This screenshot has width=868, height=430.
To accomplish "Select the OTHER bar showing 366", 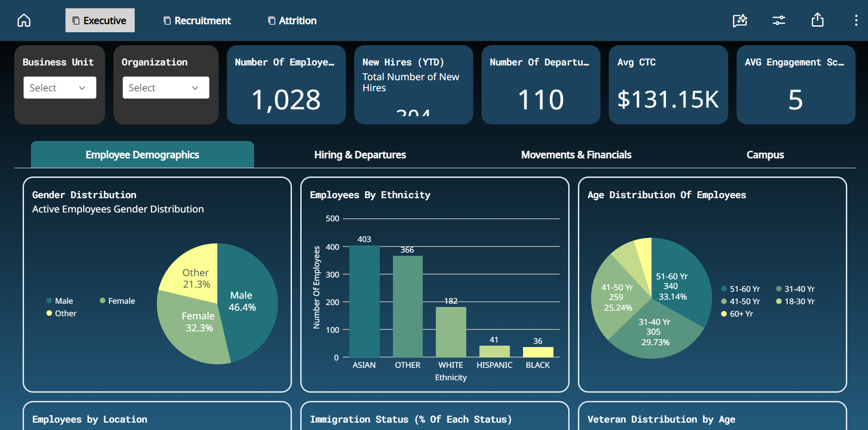I will (408, 306).
